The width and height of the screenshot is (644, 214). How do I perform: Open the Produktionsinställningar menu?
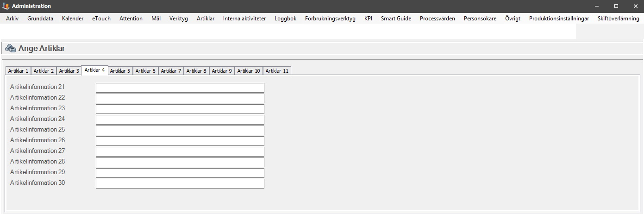559,19
